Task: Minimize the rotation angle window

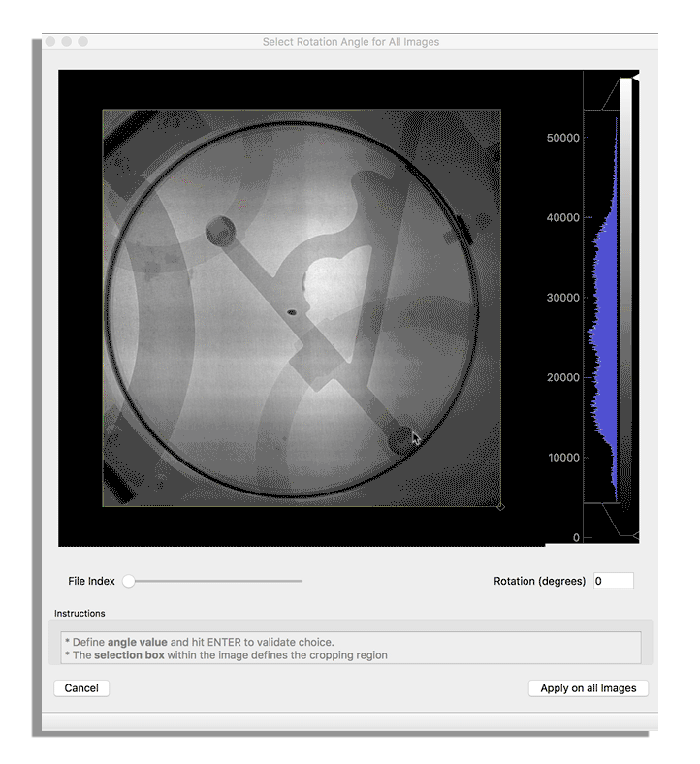Action: point(67,42)
